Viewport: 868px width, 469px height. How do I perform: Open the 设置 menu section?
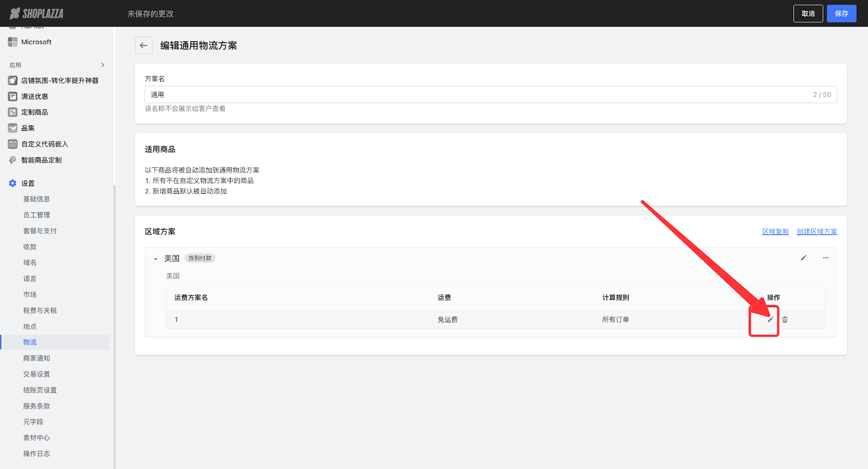[x=28, y=183]
